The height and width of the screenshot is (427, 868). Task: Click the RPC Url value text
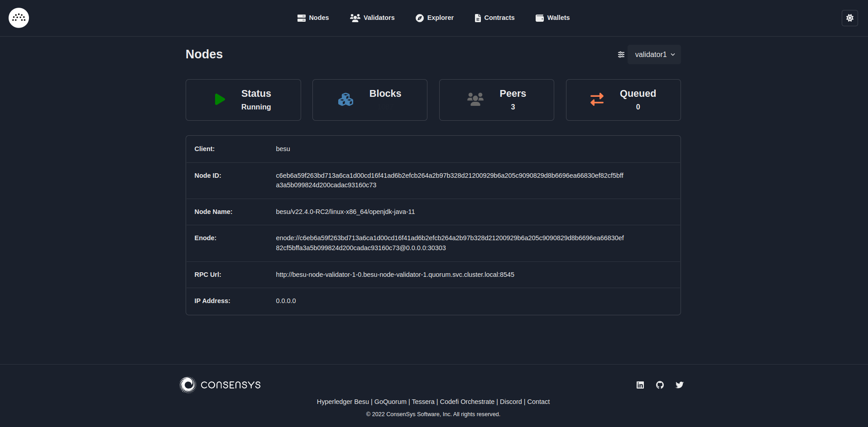point(395,275)
